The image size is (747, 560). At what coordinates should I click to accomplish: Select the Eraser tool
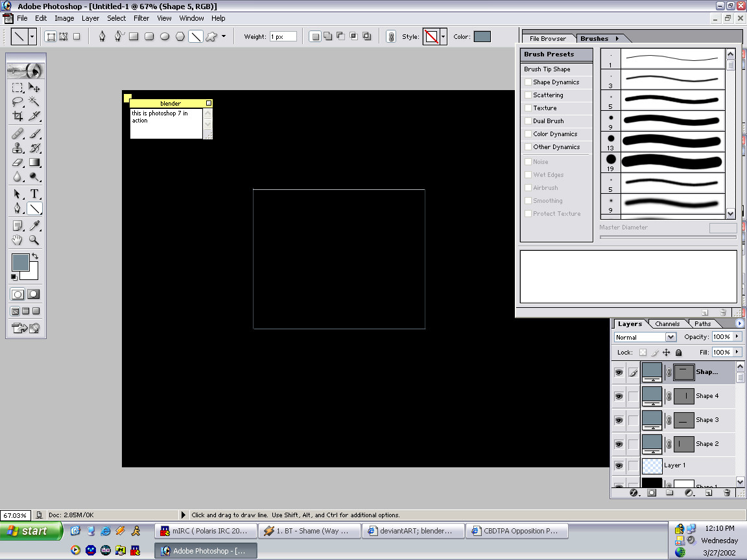(18, 163)
